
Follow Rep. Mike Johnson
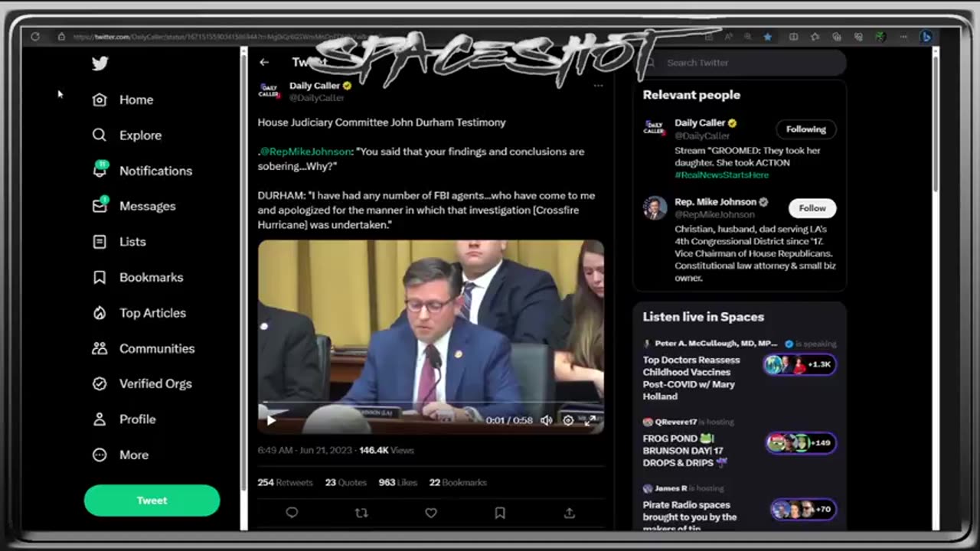coord(812,208)
